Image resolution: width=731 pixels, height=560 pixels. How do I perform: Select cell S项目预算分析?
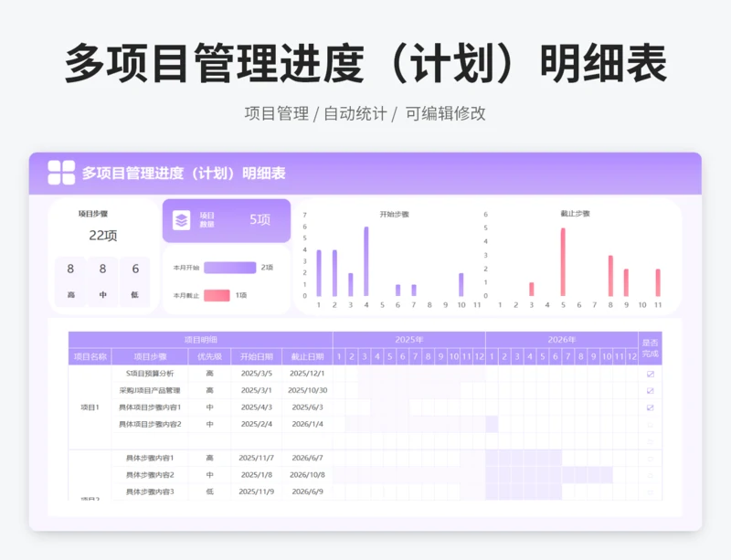[x=150, y=374]
